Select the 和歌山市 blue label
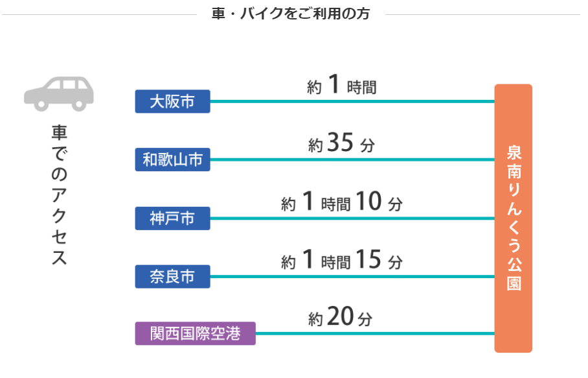 click(x=172, y=159)
